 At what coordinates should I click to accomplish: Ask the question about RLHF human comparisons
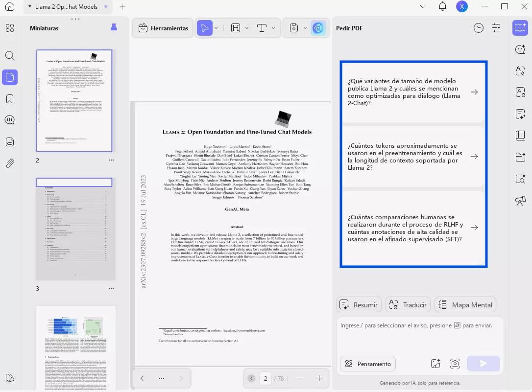coord(413,228)
